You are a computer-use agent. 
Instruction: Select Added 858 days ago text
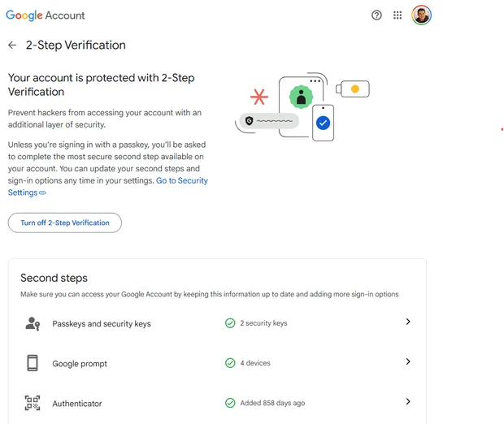pyautogui.click(x=272, y=403)
